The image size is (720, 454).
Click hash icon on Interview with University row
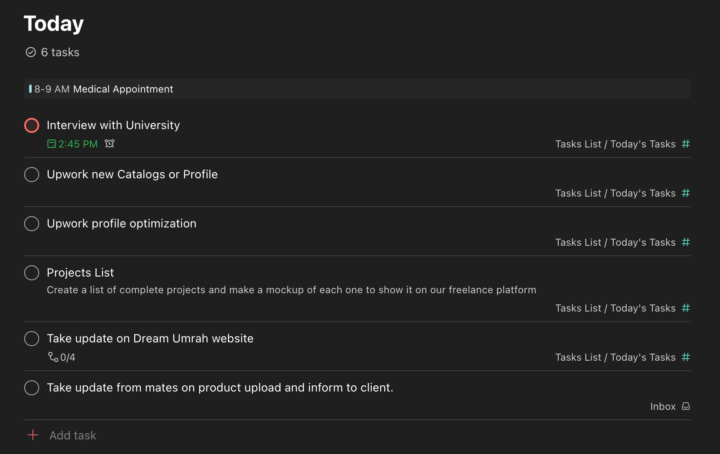[x=685, y=144]
